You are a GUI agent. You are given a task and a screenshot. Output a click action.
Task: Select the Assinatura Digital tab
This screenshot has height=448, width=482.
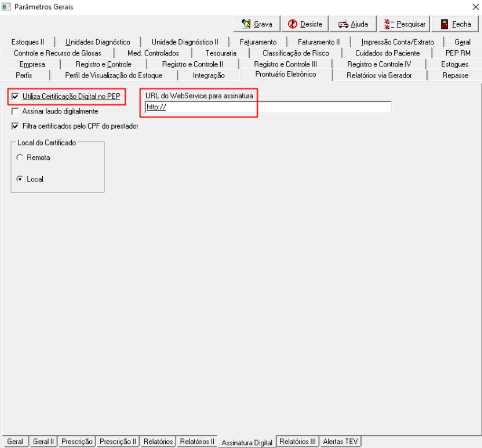click(247, 443)
